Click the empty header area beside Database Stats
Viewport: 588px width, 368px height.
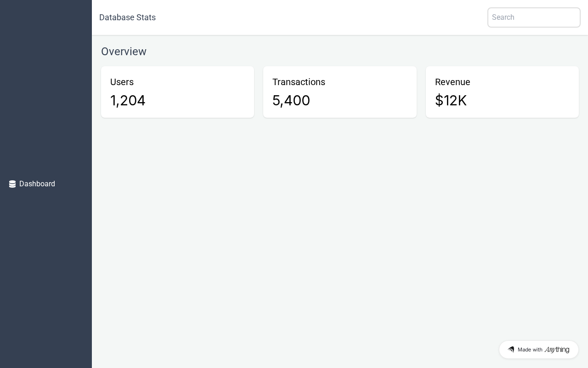[x=322, y=17]
